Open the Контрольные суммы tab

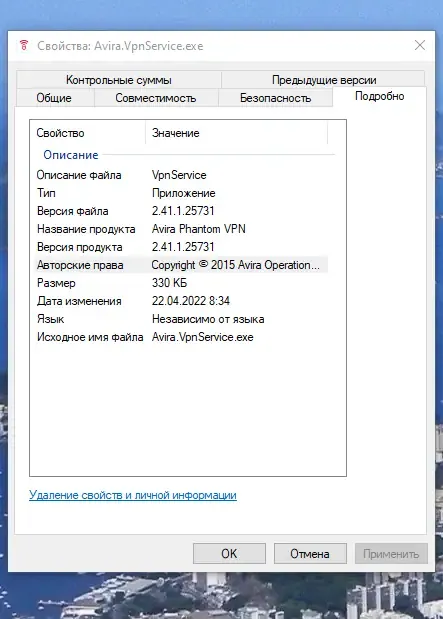tap(119, 80)
